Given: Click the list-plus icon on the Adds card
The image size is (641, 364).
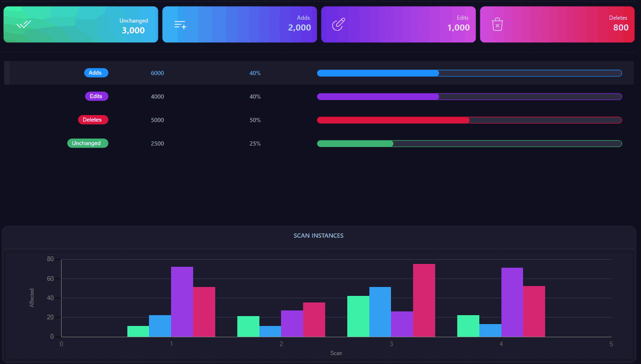Looking at the screenshot, I should pos(180,24).
